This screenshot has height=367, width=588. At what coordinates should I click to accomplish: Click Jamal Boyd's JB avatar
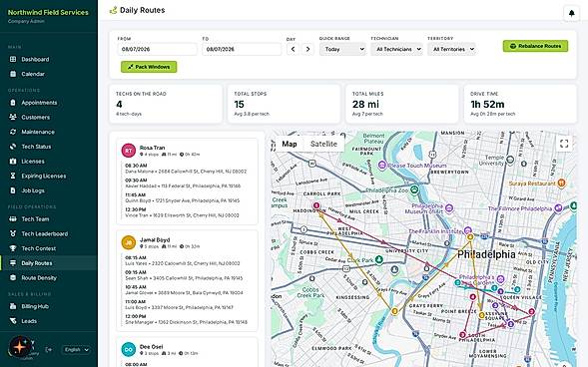(128, 242)
